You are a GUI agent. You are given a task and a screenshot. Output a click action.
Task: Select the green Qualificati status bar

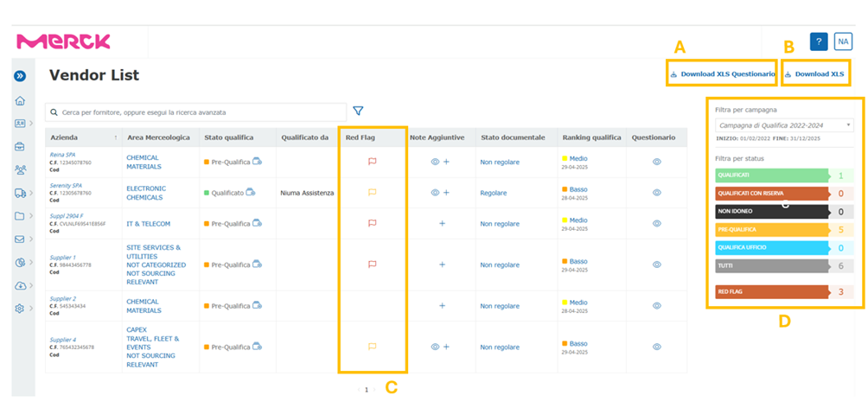pyautogui.click(x=783, y=175)
